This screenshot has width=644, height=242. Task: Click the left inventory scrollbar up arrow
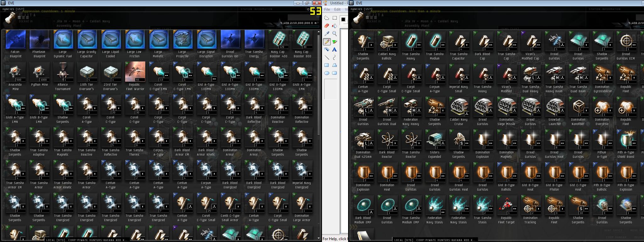point(319,32)
